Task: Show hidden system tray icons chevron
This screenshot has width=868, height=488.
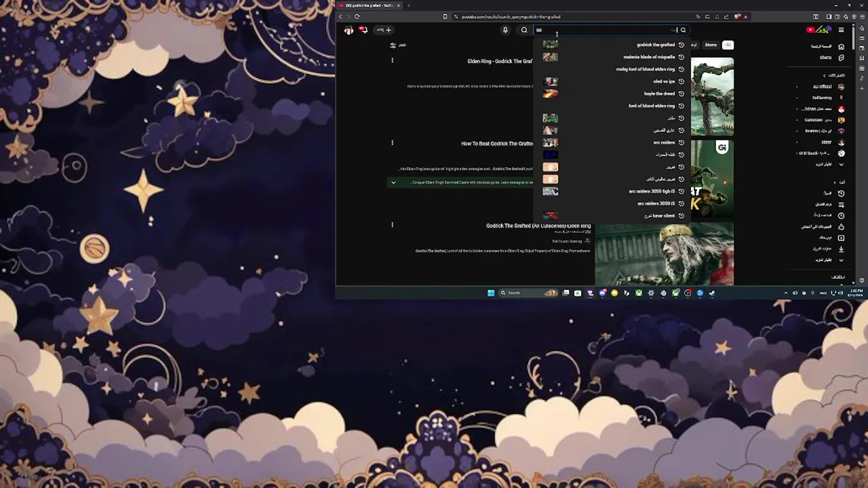Action: (x=787, y=293)
